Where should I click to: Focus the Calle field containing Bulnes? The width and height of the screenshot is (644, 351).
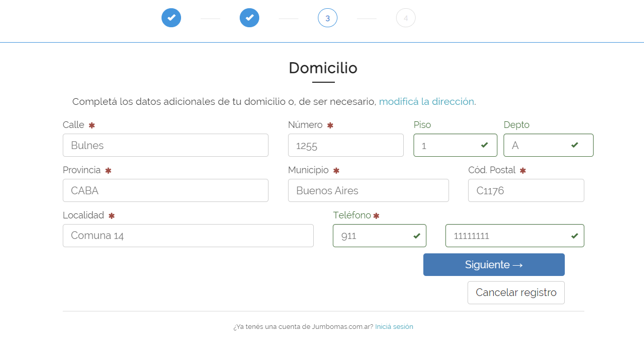[166, 145]
